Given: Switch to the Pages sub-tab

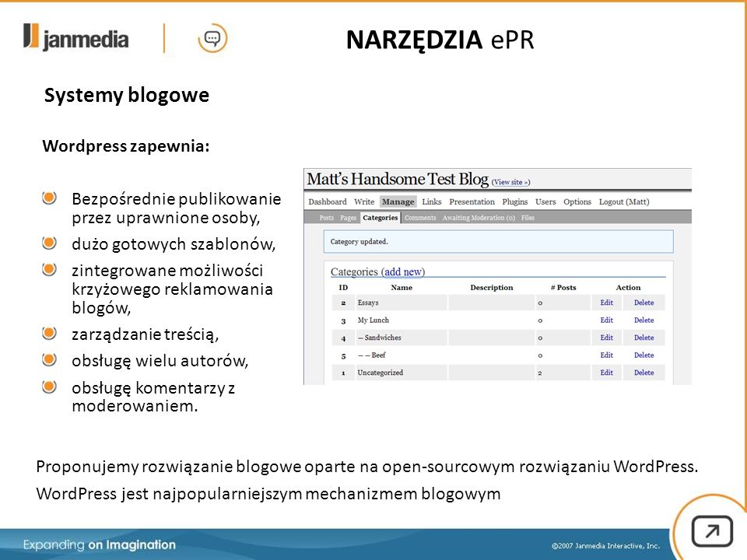Looking at the screenshot, I should coord(349,218).
